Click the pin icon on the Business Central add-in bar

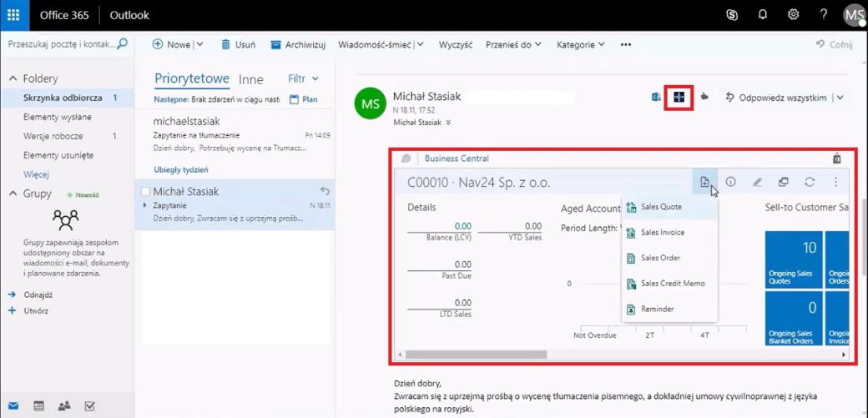836,159
